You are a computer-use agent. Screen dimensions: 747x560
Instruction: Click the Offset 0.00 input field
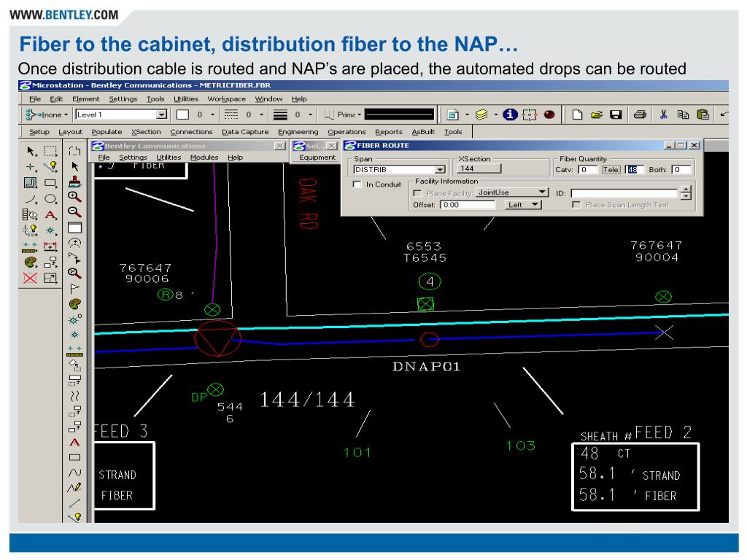pyautogui.click(x=468, y=205)
